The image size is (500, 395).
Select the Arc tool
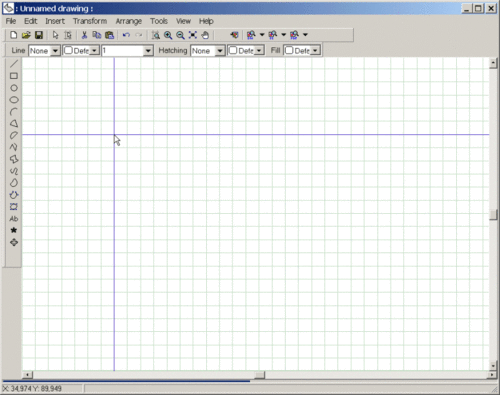pos(14,112)
